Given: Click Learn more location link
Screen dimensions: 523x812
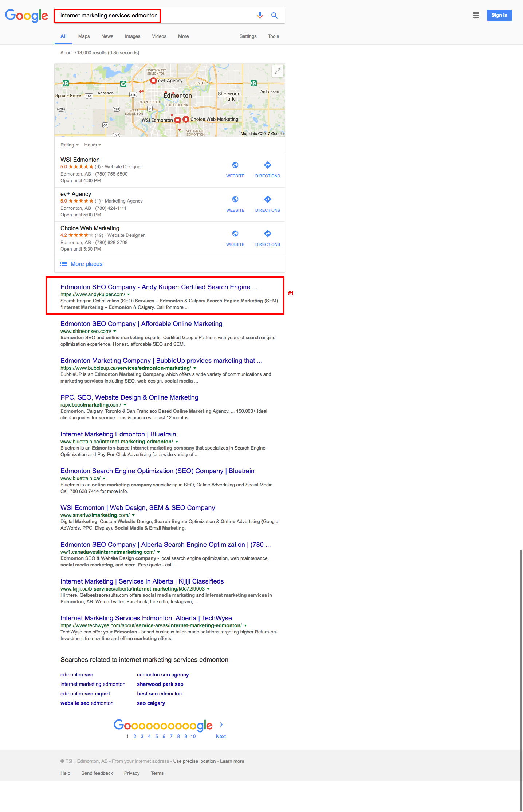Looking at the screenshot, I should 232,761.
